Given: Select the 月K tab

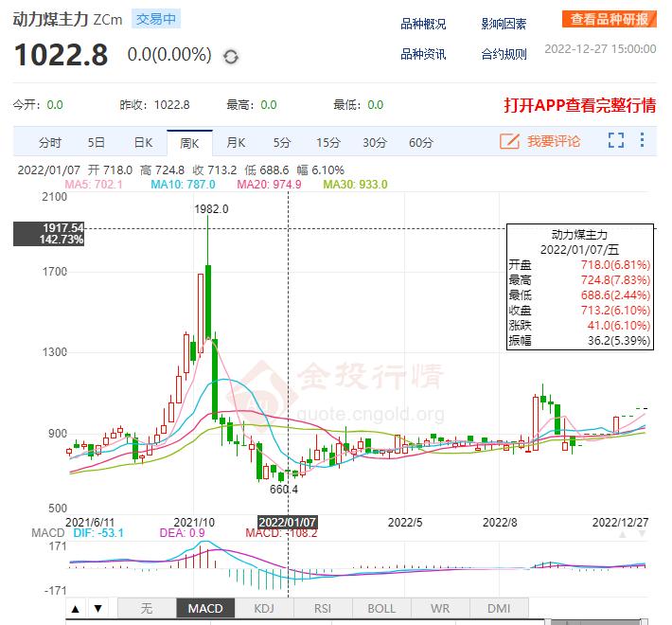Looking at the screenshot, I should coord(236,143).
